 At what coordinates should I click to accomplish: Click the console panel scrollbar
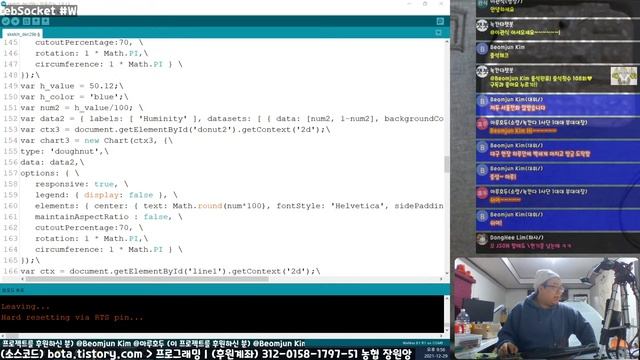coord(447,314)
